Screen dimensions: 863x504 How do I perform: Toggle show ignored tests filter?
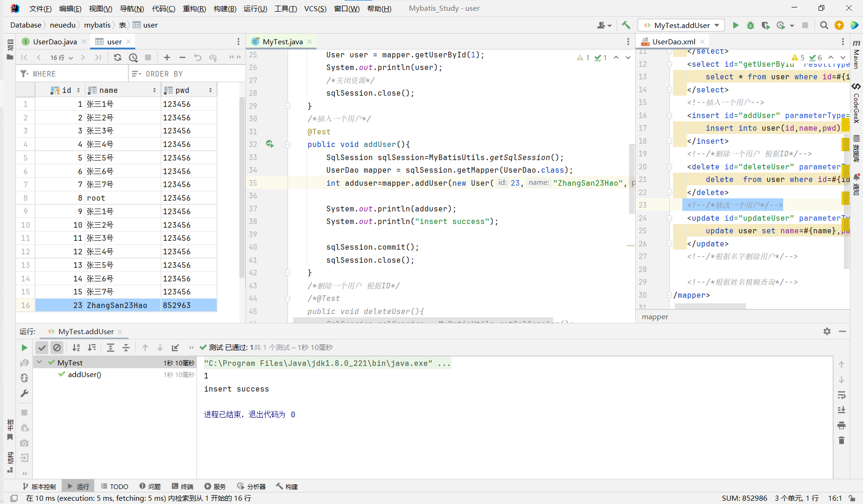[x=57, y=348]
